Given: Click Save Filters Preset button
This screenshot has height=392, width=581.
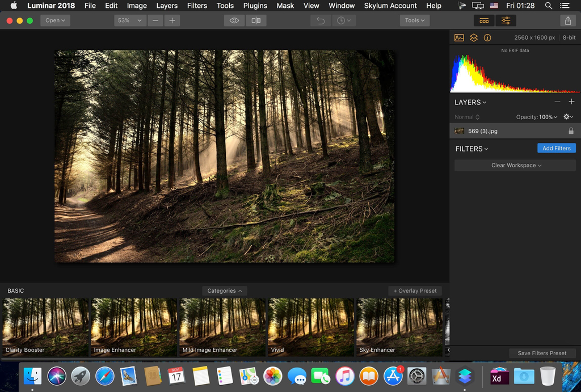Looking at the screenshot, I should (542, 353).
